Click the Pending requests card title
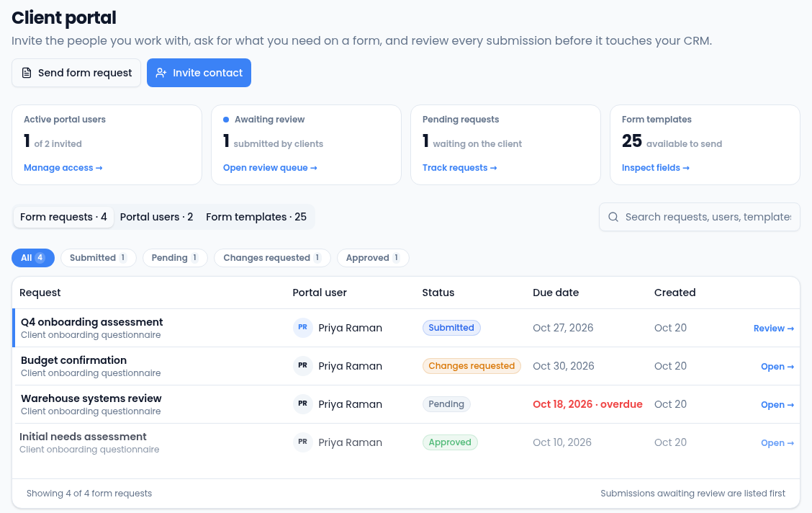This screenshot has width=812, height=513. tap(461, 120)
